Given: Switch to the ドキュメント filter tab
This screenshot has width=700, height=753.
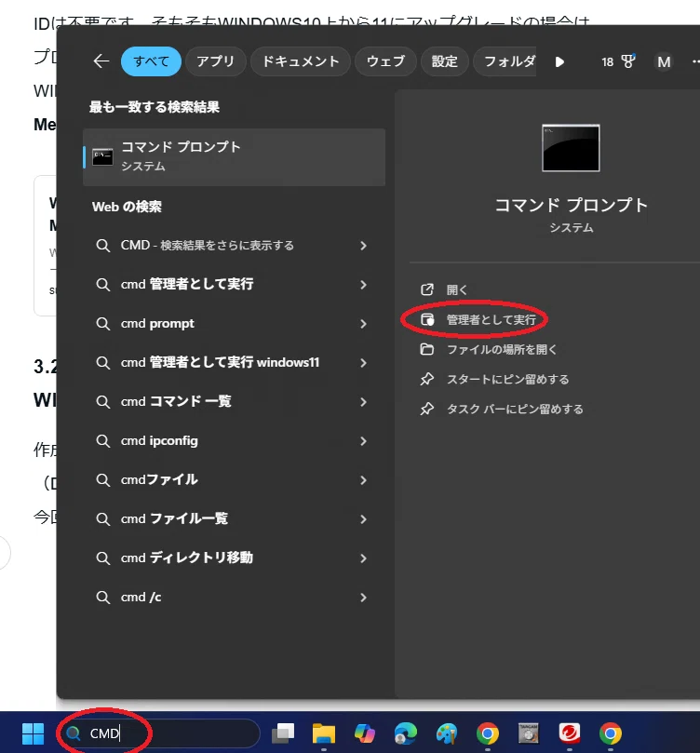Looking at the screenshot, I should pos(301,61).
